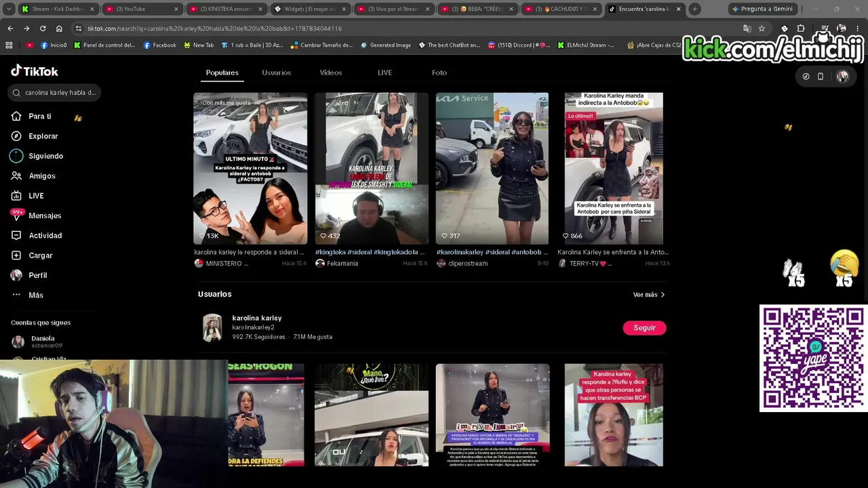Go back in browser
Image resolution: width=868 pixels, height=488 pixels.
click(10, 28)
